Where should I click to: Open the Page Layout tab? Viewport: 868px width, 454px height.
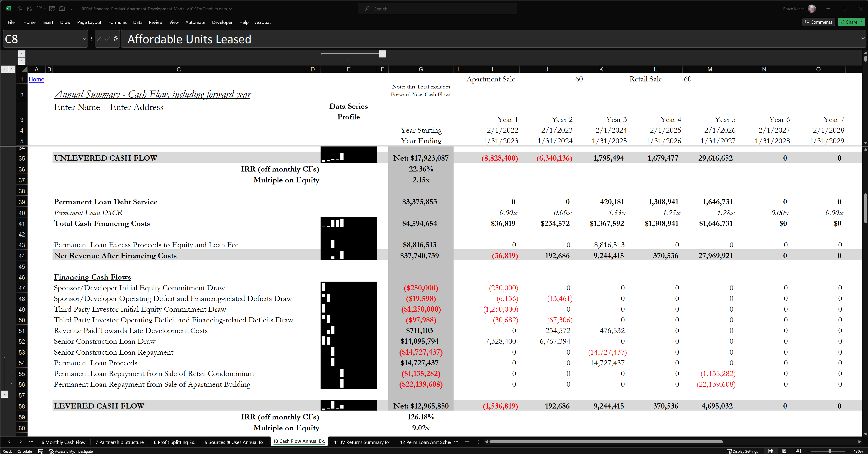tap(89, 22)
